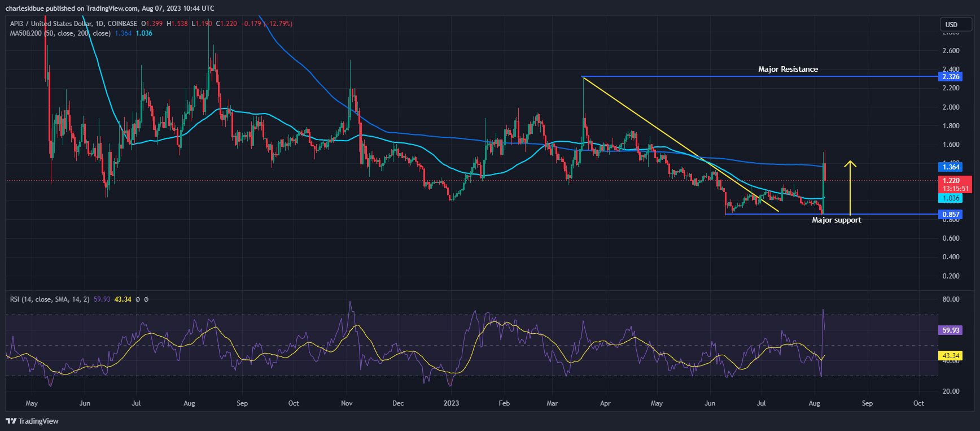Click the 13:15:51 candle countdown label
The height and width of the screenshot is (431, 980).
955,189
